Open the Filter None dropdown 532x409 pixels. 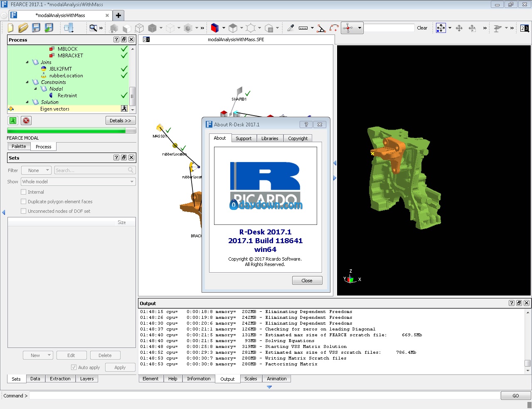[36, 170]
